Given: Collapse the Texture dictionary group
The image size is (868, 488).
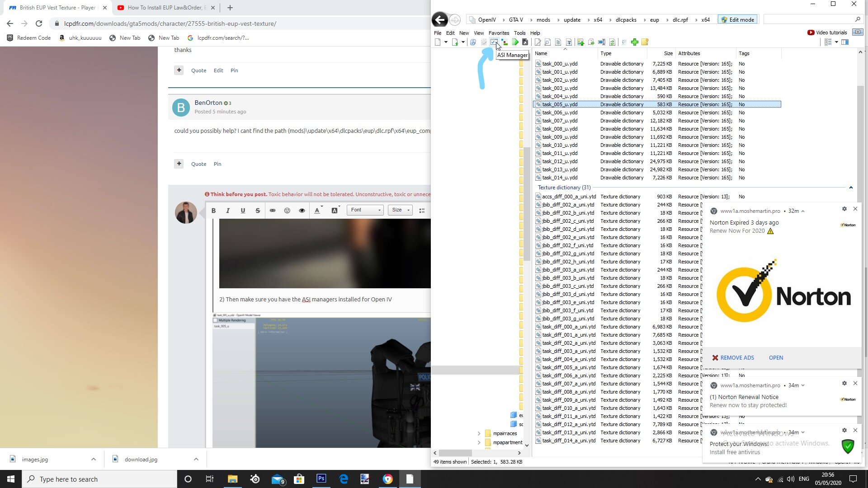Looking at the screenshot, I should [851, 188].
